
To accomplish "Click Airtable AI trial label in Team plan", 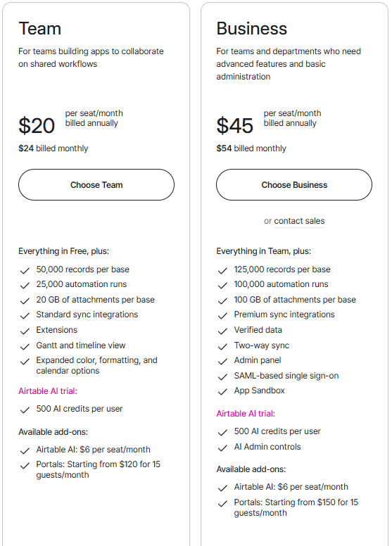I will pos(48,391).
